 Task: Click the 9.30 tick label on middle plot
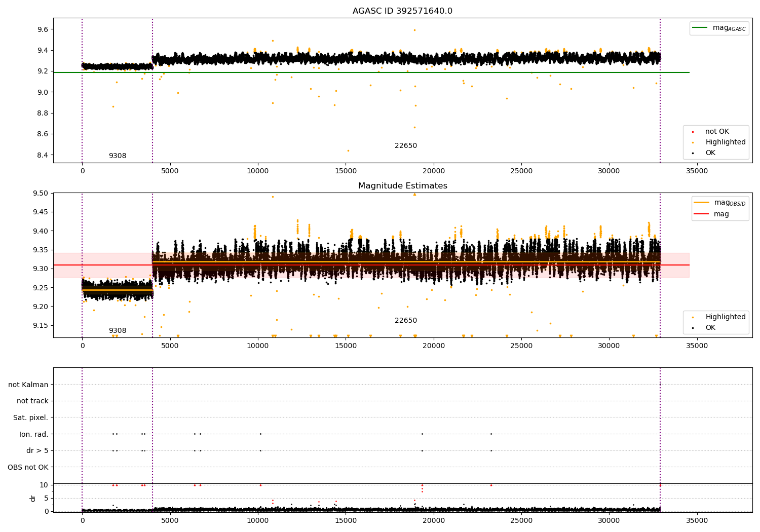41,269
